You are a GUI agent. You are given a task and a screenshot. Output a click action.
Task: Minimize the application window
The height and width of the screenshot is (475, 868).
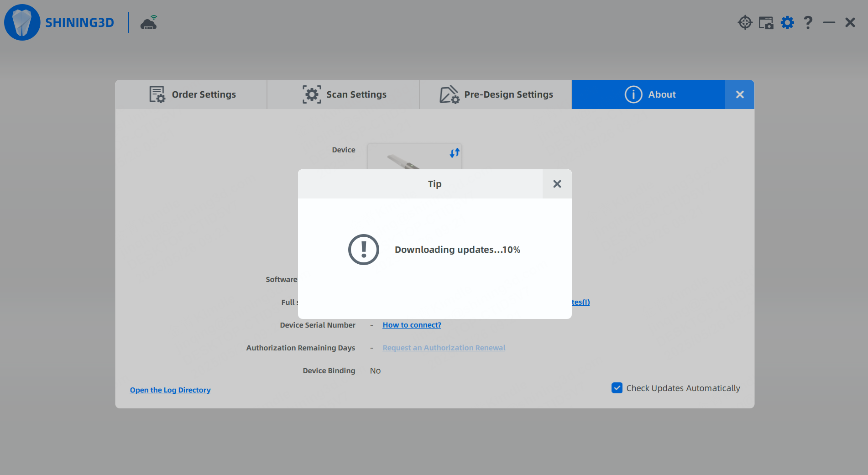pos(829,22)
